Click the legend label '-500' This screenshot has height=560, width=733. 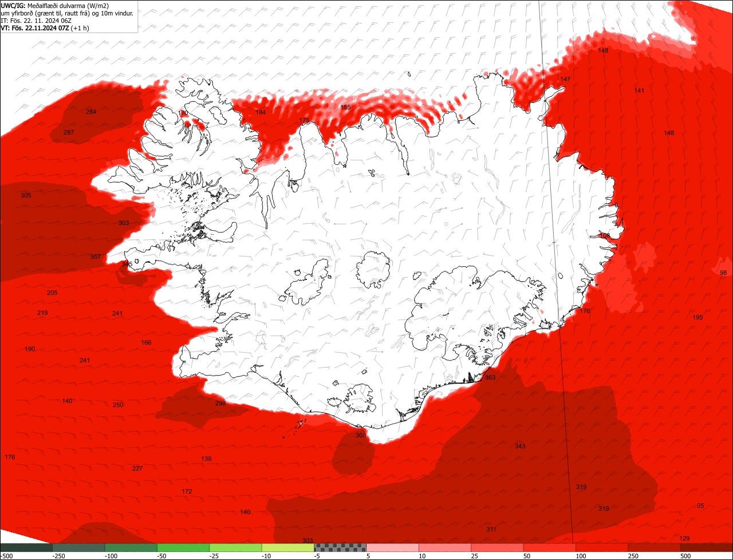[6, 556]
